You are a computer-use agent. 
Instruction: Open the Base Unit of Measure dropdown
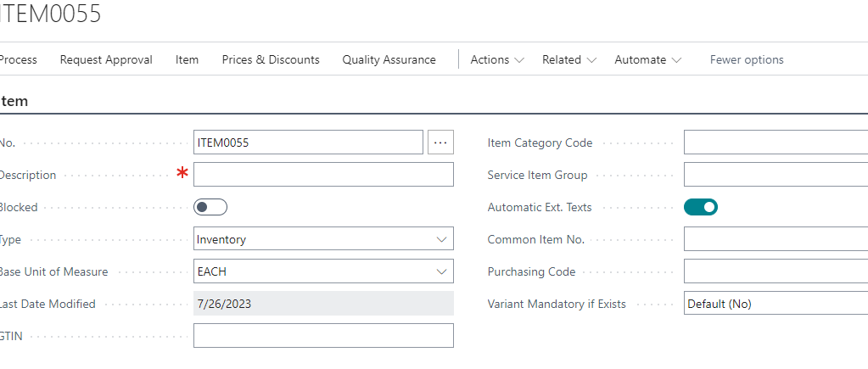coord(323,271)
